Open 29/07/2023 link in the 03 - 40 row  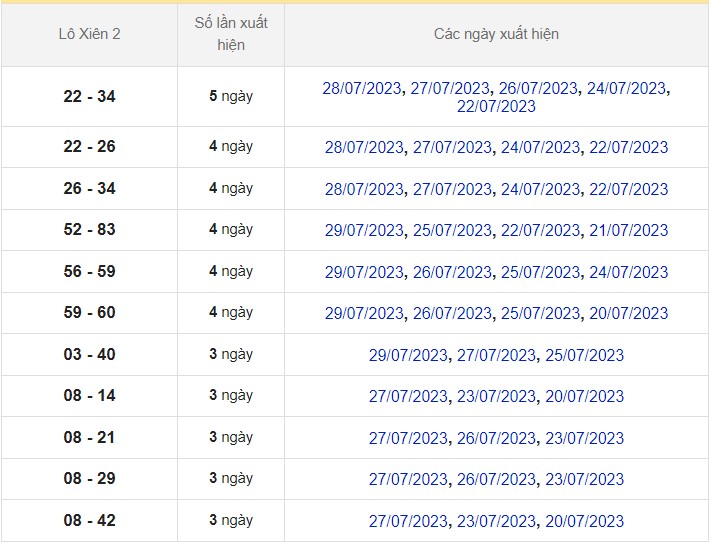click(x=408, y=355)
